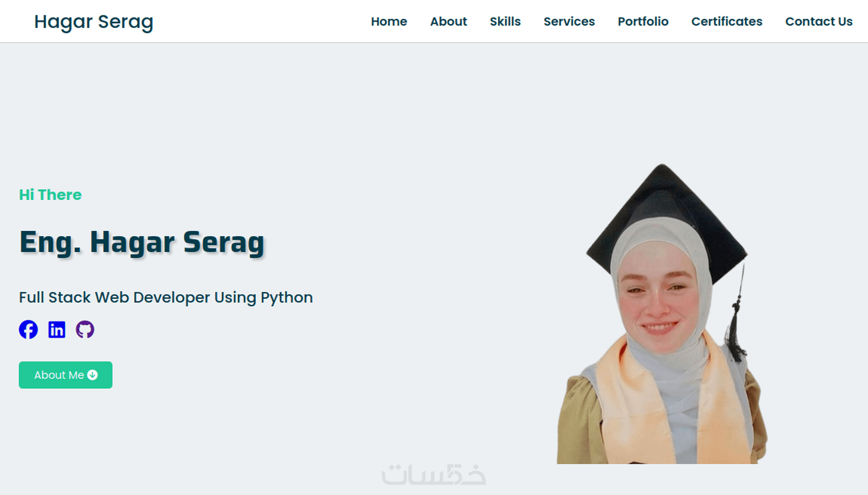
Task: Open the Facebook profile icon
Action: pos(29,330)
